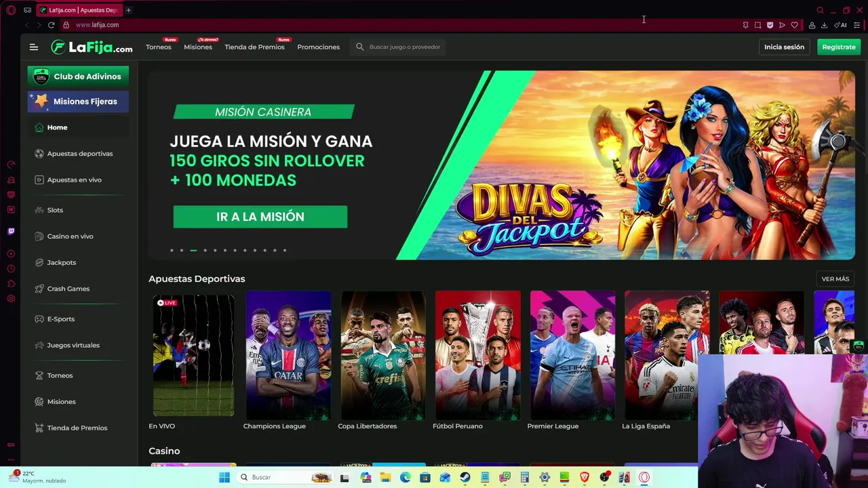
Task: Click the Torneos sidebar trophy icon
Action: (39, 375)
